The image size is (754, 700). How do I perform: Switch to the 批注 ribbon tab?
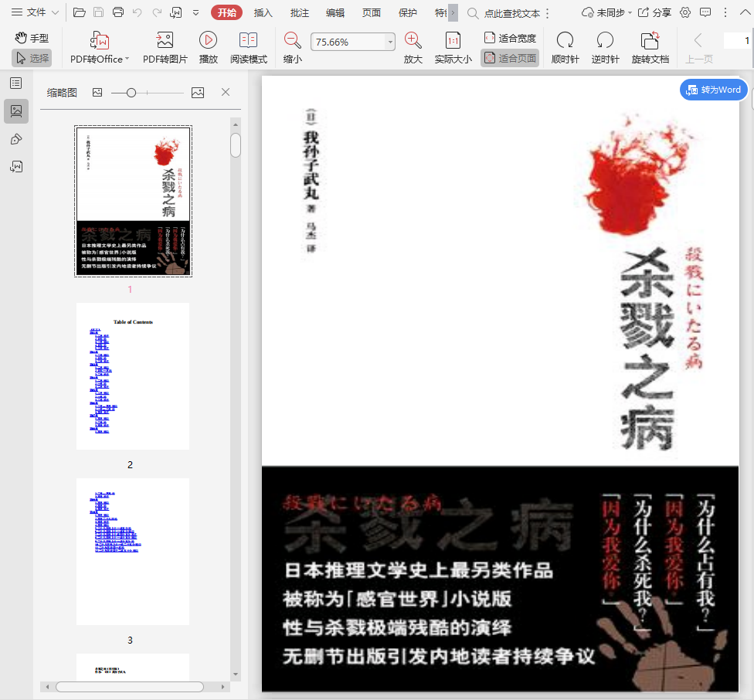pyautogui.click(x=300, y=12)
